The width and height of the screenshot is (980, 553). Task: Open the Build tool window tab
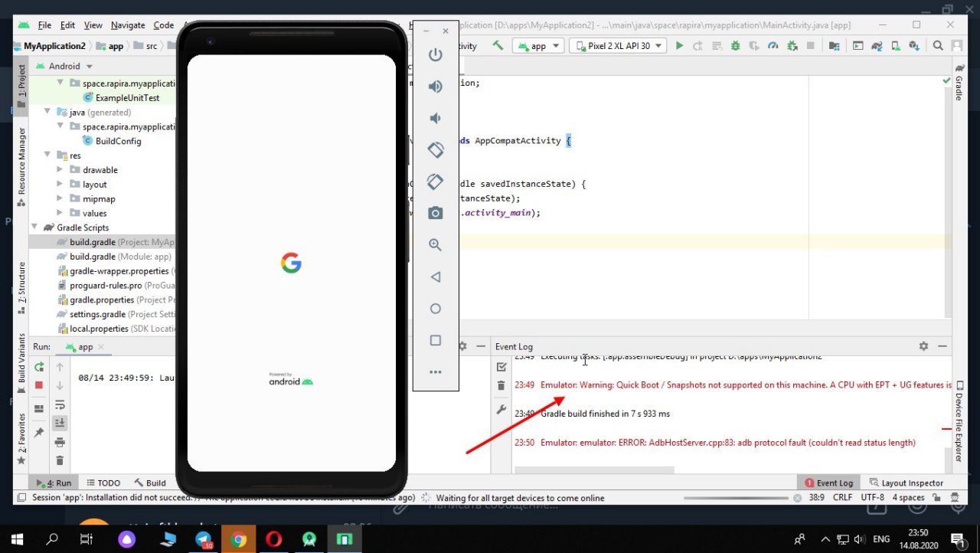click(150, 483)
